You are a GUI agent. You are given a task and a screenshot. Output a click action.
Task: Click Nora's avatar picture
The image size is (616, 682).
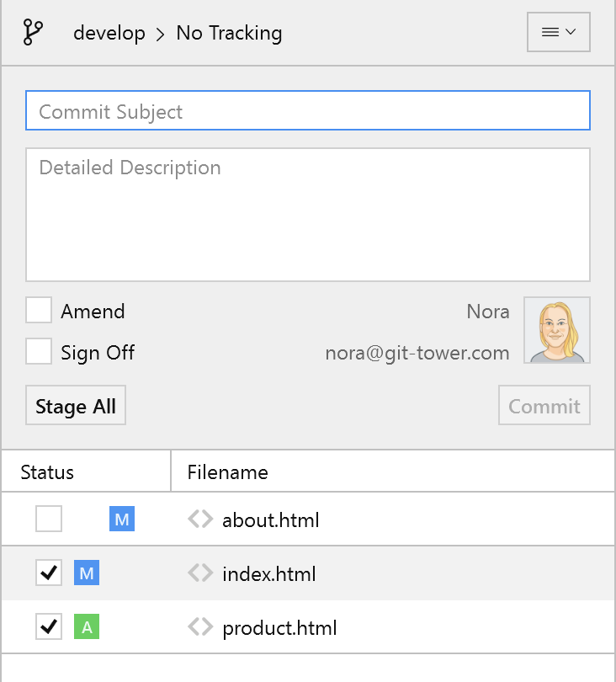click(x=556, y=330)
